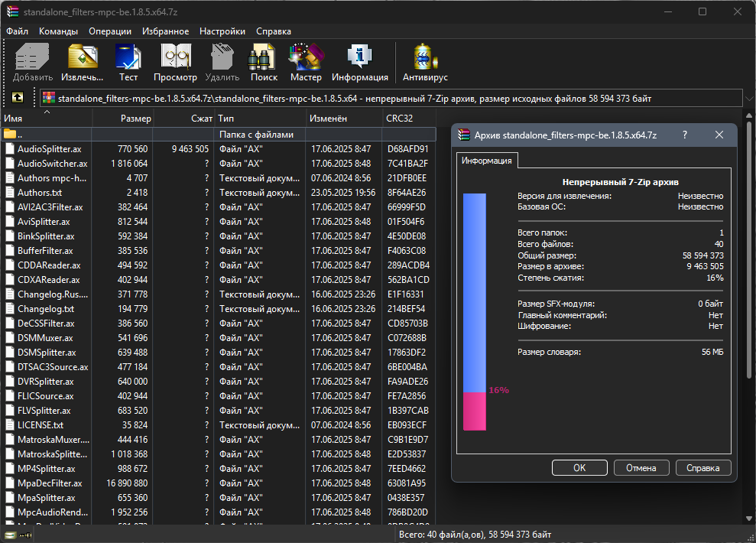Click the Добавить toolbar icon
This screenshot has height=543, width=756.
click(32, 57)
